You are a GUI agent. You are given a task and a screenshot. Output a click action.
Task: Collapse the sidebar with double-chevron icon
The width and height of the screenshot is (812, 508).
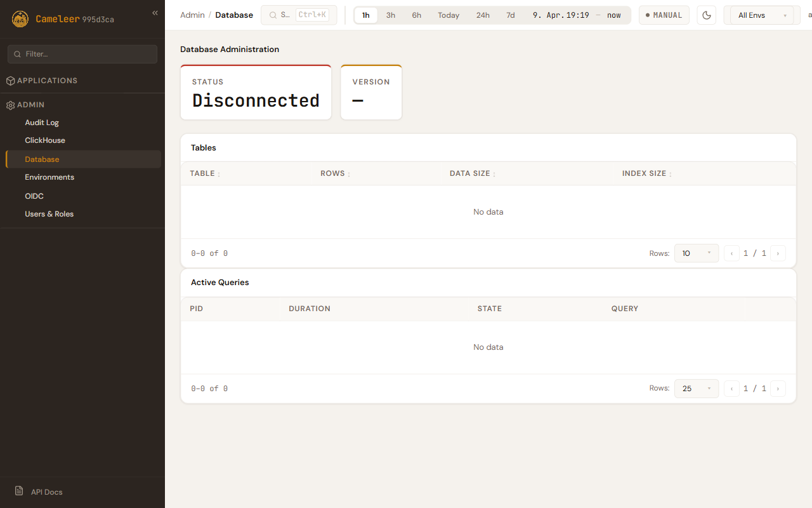pyautogui.click(x=155, y=13)
